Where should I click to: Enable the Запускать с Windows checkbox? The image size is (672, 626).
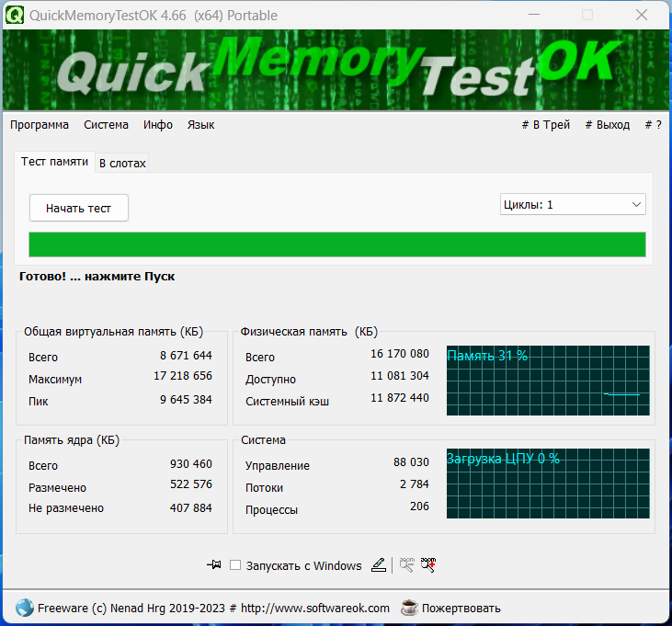234,564
